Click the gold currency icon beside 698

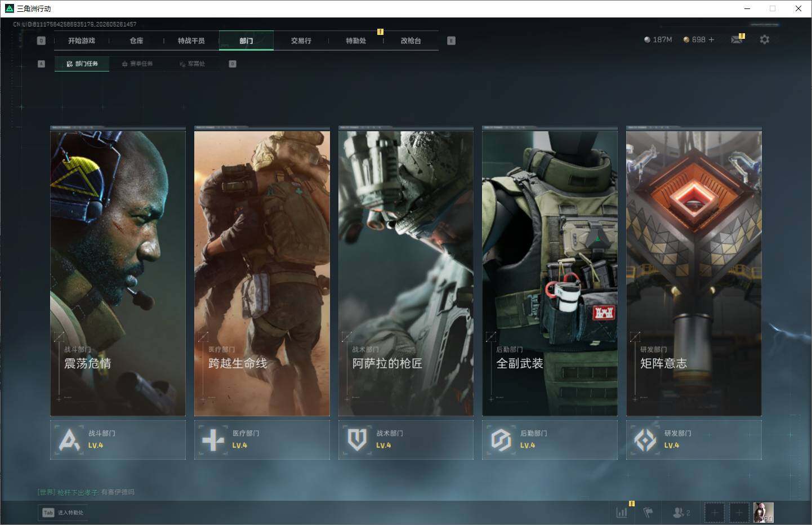686,39
